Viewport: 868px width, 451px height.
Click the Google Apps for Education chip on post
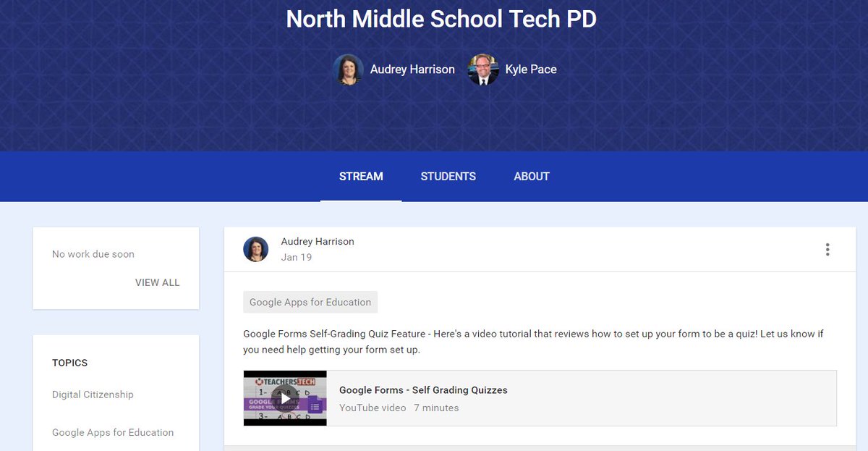pos(310,302)
